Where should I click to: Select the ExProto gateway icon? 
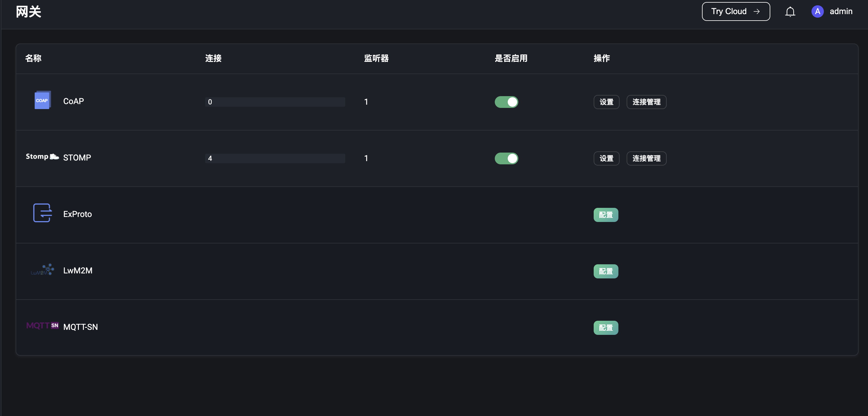pos(42,213)
